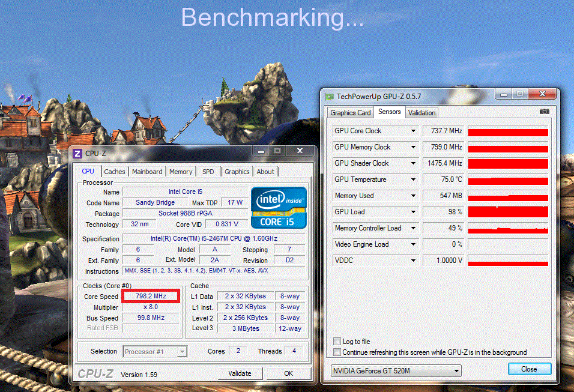
Task: Click the GPU-Z screenshot camera icon
Action: coord(544,112)
